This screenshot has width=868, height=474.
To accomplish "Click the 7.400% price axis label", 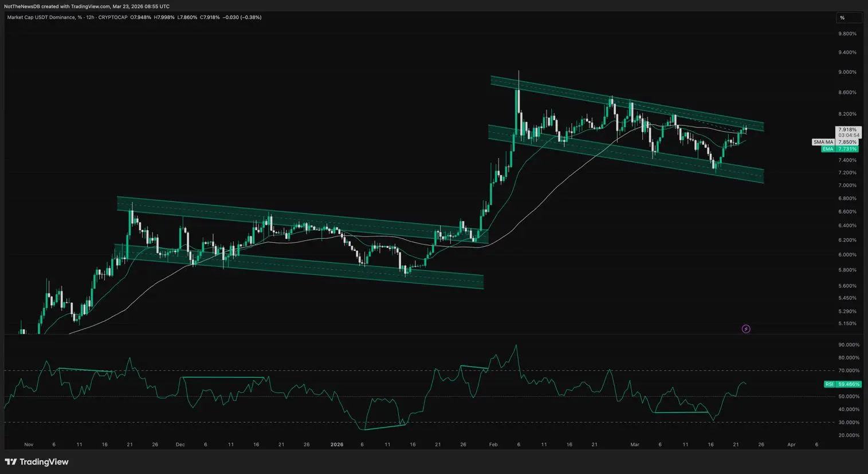I will click(847, 160).
